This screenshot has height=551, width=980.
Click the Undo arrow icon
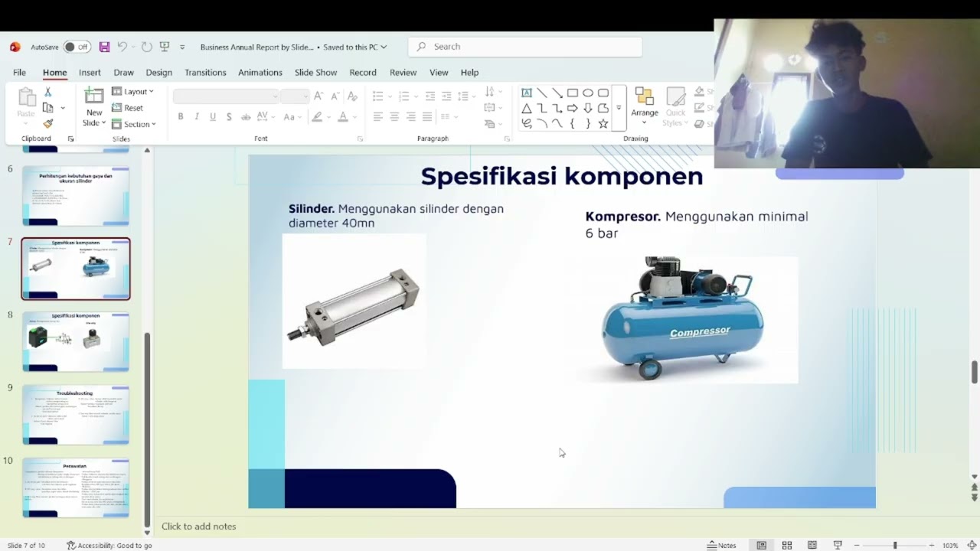click(x=122, y=47)
